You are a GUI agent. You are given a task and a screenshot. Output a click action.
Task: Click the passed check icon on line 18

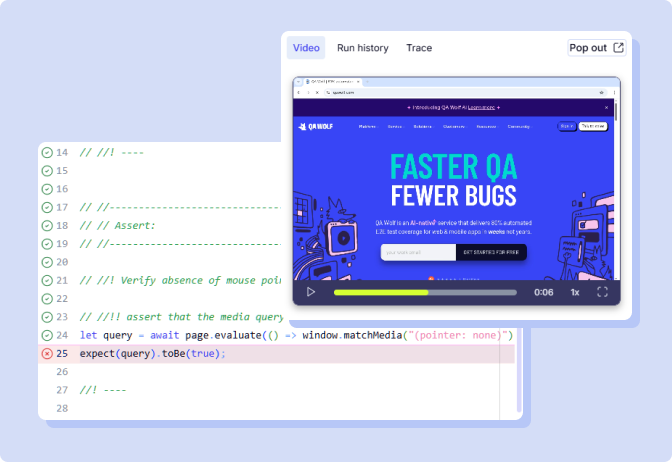coord(47,226)
